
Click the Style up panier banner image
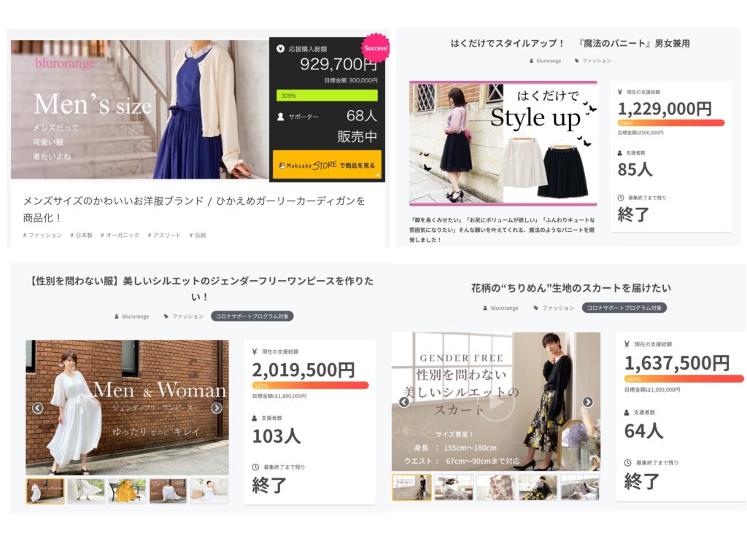click(x=503, y=143)
